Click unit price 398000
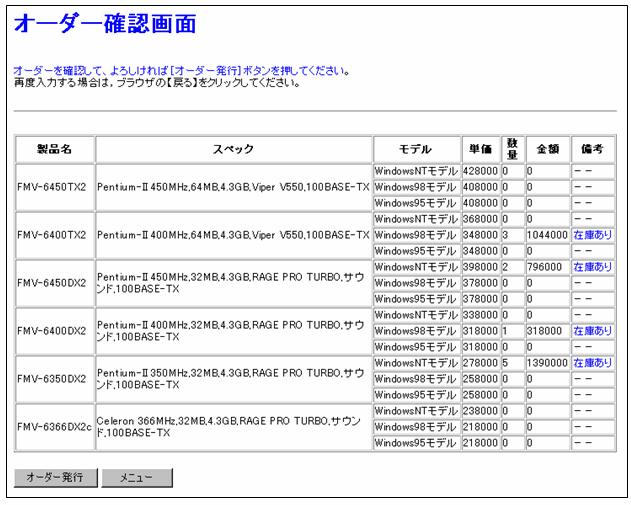631x505 pixels. (x=480, y=267)
